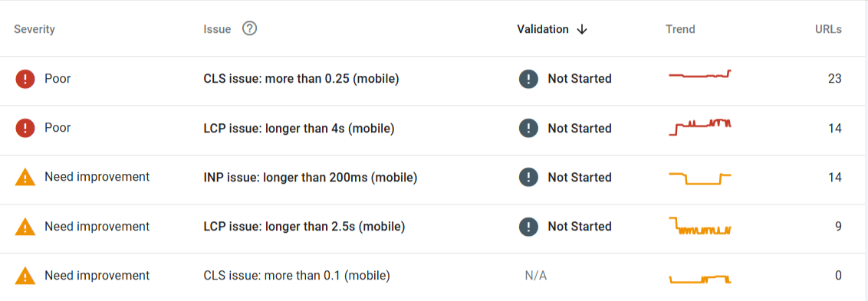Sort table by URLs column header

(828, 30)
